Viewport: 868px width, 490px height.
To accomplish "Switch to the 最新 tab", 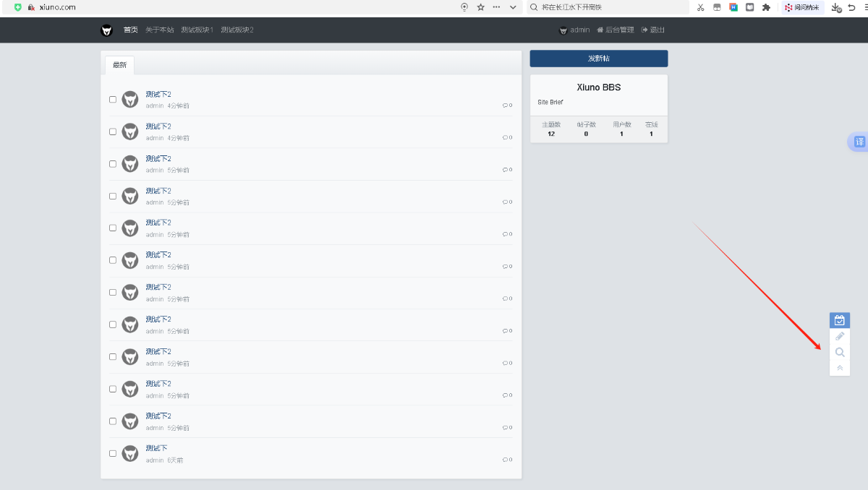I will point(119,65).
